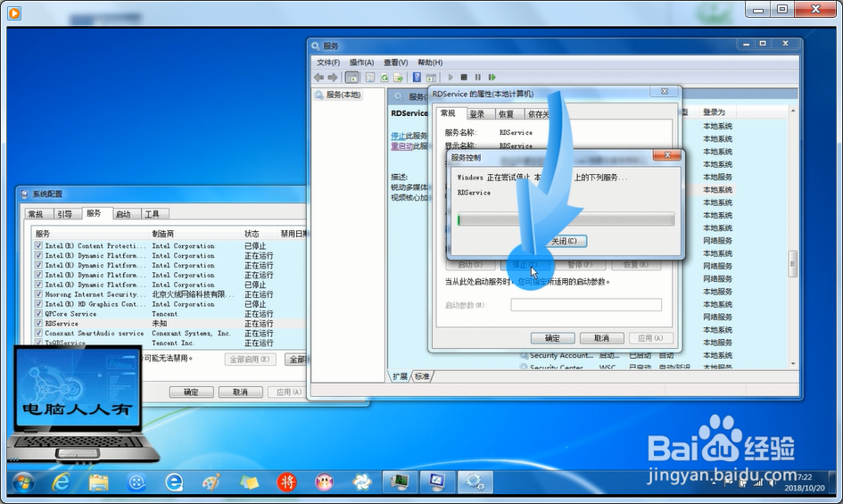Click 取消 in System Configuration window

(240, 392)
